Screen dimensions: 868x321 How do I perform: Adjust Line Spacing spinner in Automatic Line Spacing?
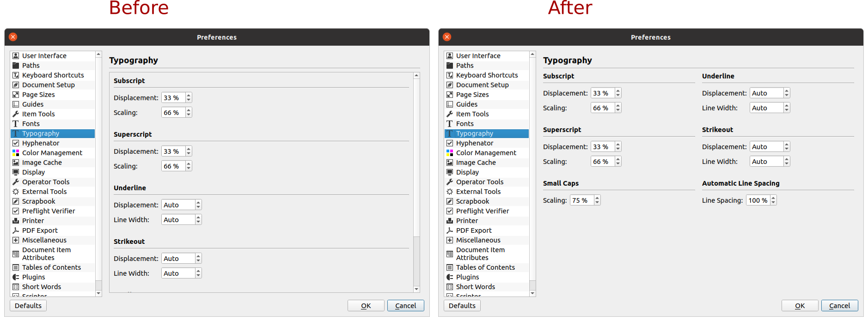[773, 200]
